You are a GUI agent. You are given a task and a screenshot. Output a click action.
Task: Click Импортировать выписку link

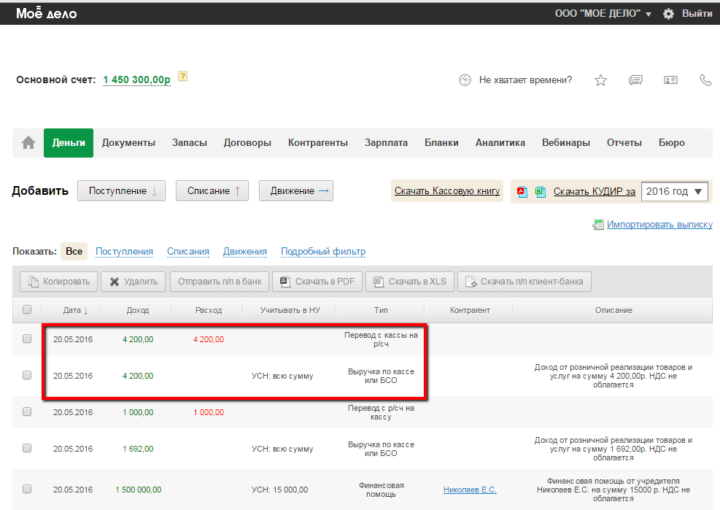659,224
